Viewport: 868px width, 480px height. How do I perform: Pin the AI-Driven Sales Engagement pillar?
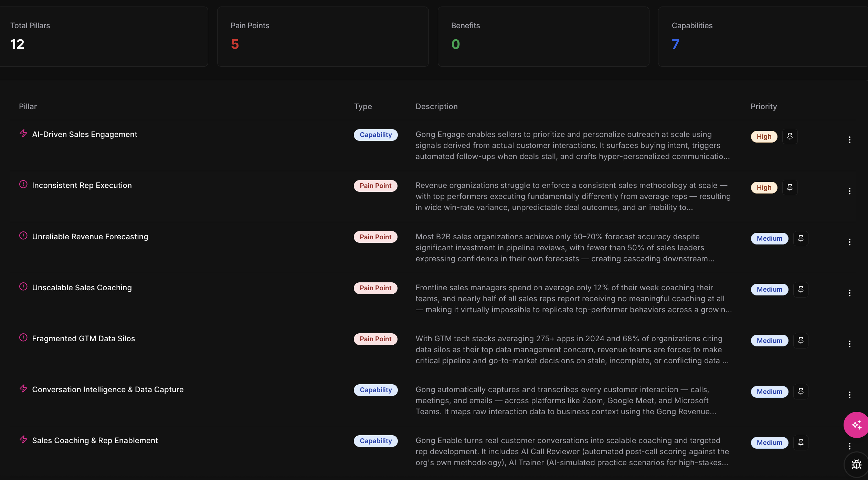click(790, 136)
